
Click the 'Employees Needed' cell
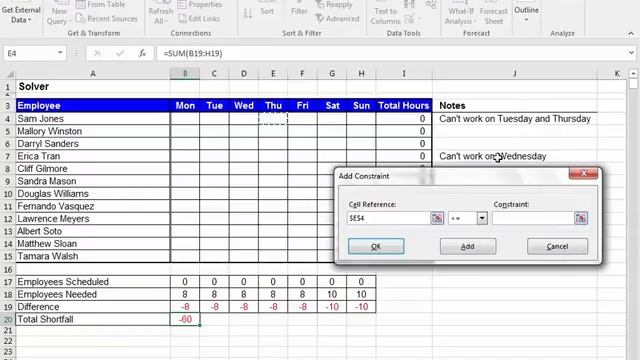click(x=93, y=295)
